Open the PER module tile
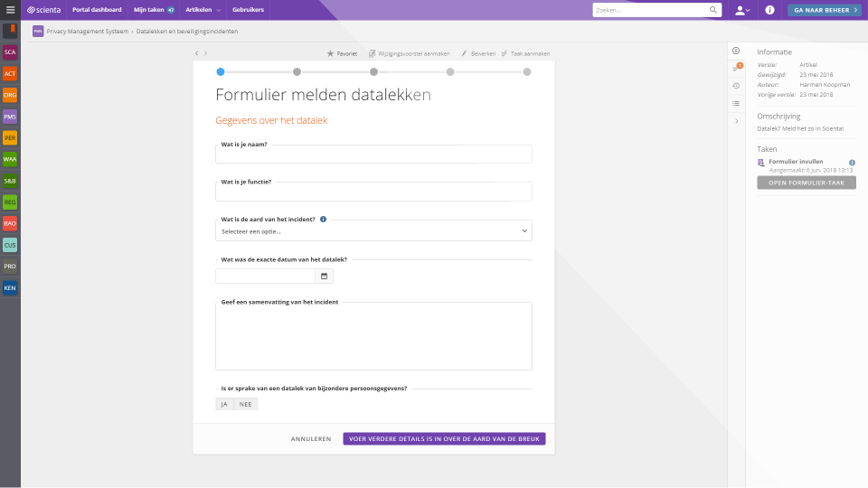Screen dimensions: 868x488 (x=10, y=137)
